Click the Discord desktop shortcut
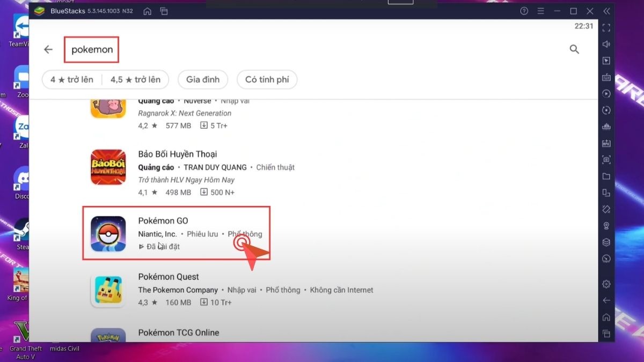644x362 pixels. point(21,182)
